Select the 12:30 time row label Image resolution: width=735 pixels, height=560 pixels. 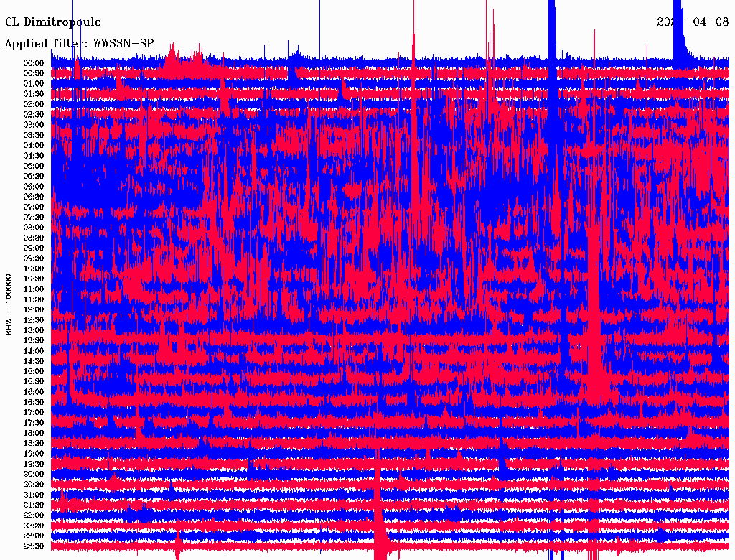pos(34,320)
